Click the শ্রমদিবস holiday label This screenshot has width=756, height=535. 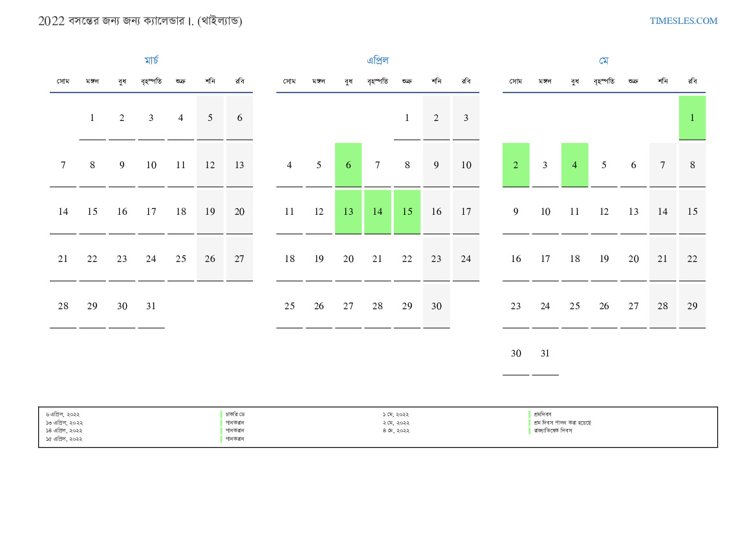543,415
